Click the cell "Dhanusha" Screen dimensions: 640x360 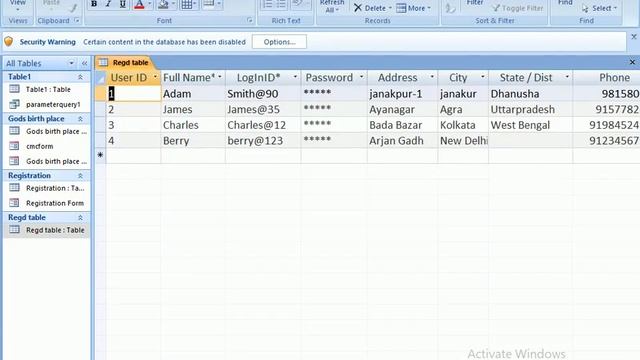tap(530, 93)
